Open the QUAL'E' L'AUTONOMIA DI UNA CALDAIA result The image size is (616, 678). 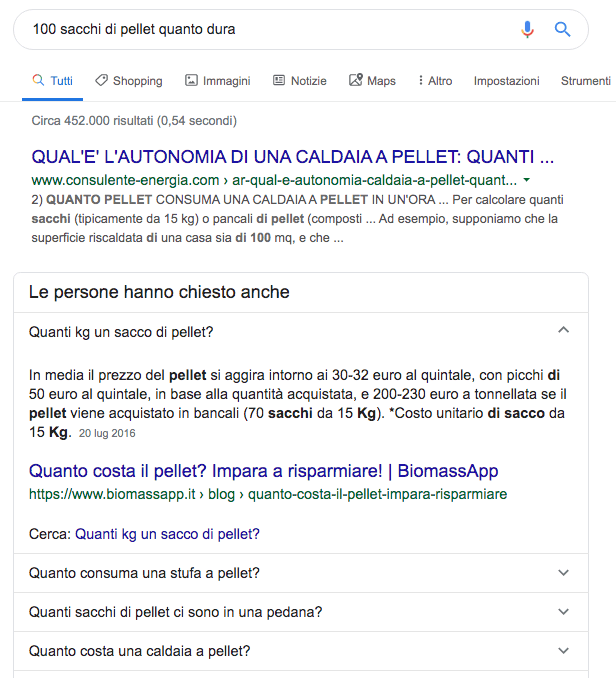(293, 157)
